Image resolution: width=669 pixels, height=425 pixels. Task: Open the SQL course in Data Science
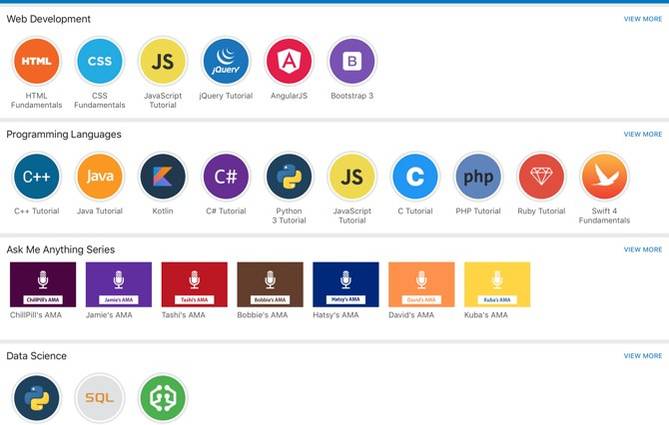tap(99, 398)
